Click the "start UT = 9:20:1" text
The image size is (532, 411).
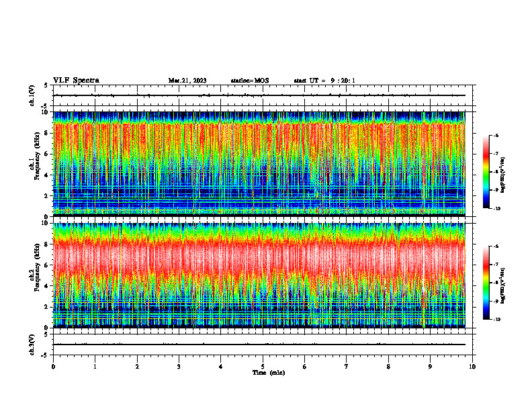tap(324, 81)
